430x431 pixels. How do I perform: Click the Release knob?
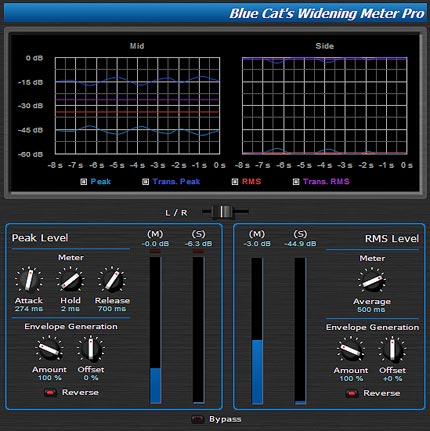point(112,280)
